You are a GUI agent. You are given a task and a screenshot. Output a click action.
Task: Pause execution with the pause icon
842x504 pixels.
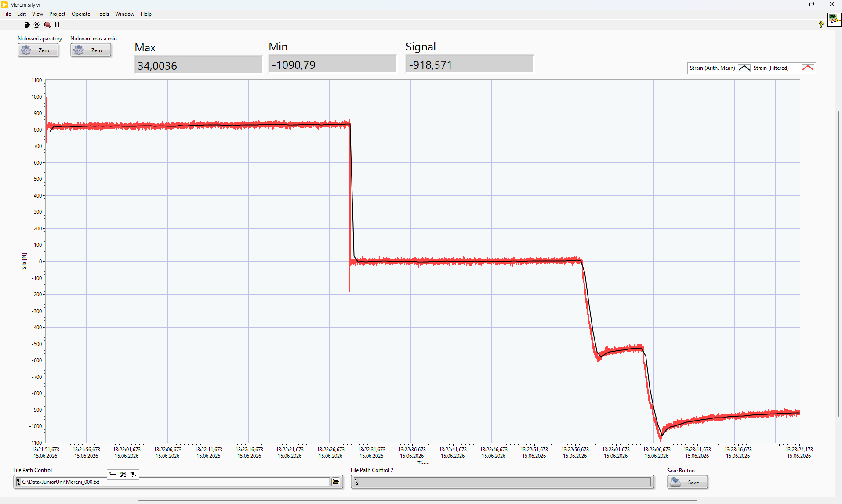(57, 25)
